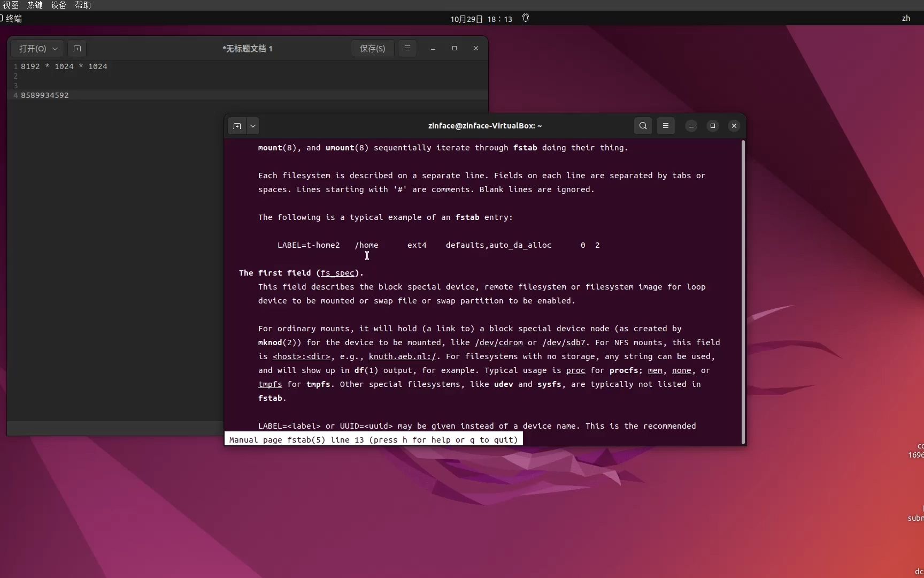Click the underlined /dev/sdb7 text in the man page
The image size is (924, 578).
[x=563, y=343]
